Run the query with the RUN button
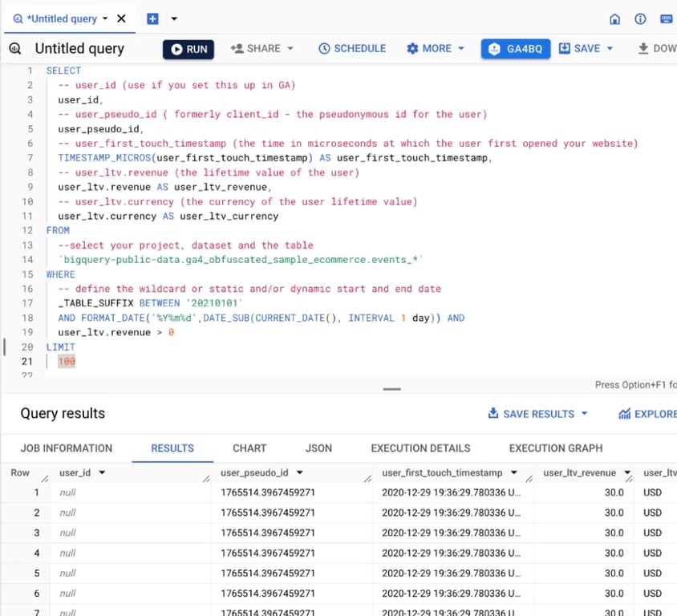Screen dimensions: 677x616 189,49
